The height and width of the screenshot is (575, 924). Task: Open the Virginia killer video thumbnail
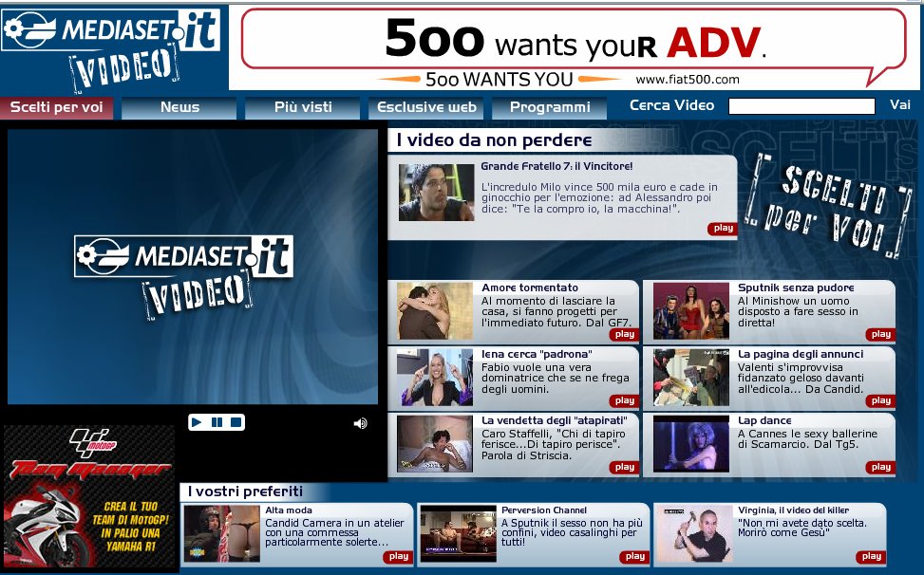tap(695, 533)
